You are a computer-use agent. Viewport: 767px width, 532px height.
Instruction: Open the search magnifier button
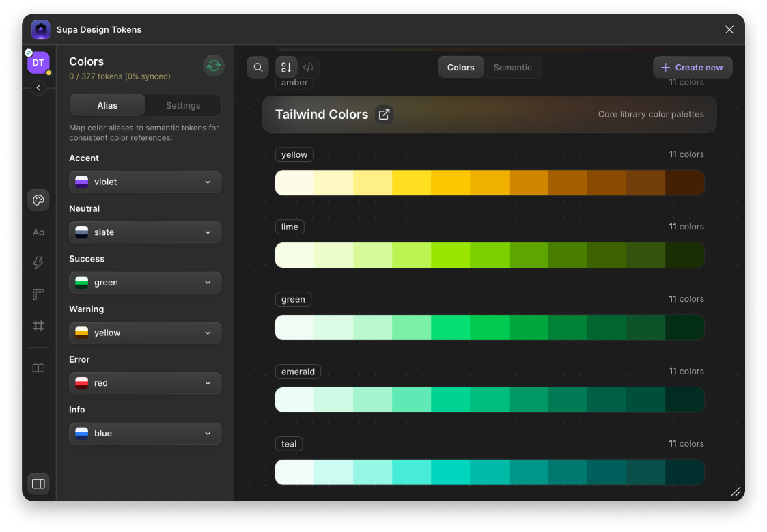click(x=257, y=68)
